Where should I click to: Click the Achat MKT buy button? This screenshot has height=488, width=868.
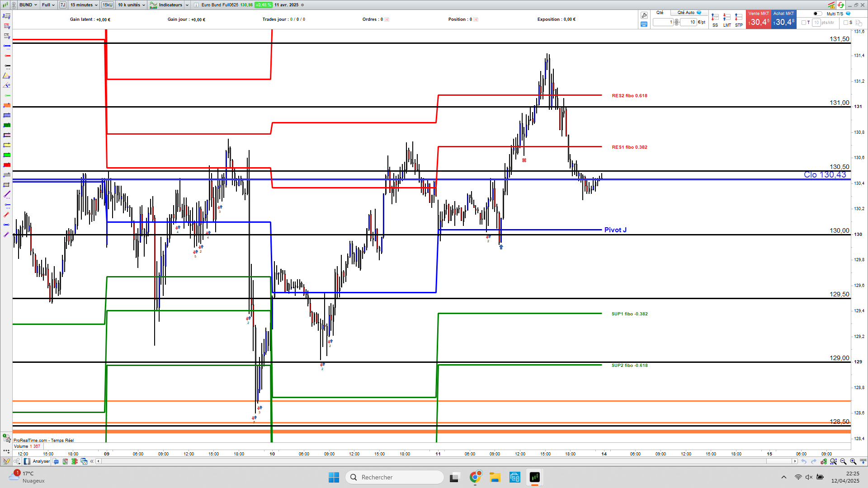tap(784, 19)
